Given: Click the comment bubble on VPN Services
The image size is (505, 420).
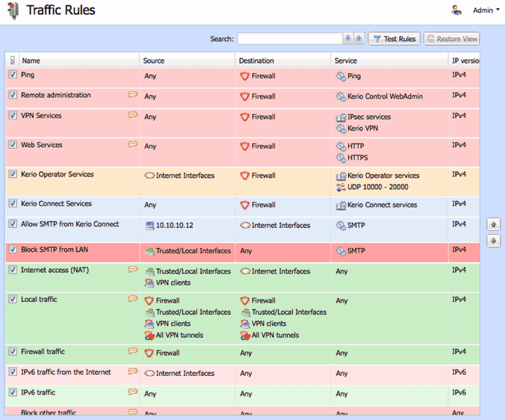Looking at the screenshot, I should 133,114.
